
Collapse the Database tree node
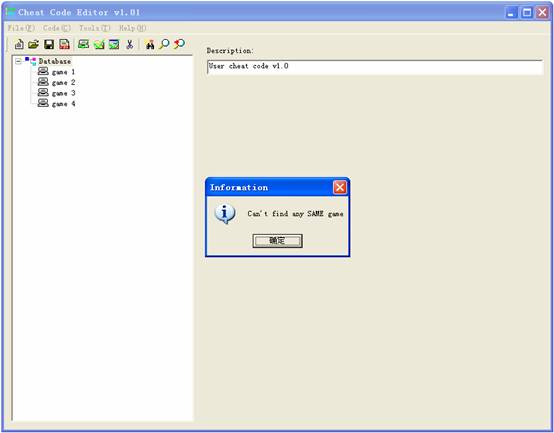18,61
